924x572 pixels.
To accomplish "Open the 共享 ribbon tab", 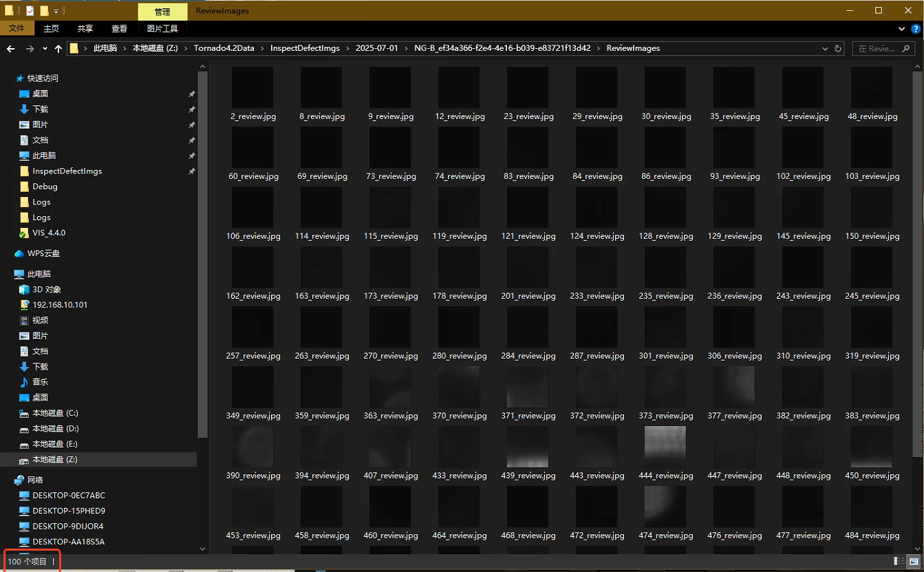I will [85, 28].
